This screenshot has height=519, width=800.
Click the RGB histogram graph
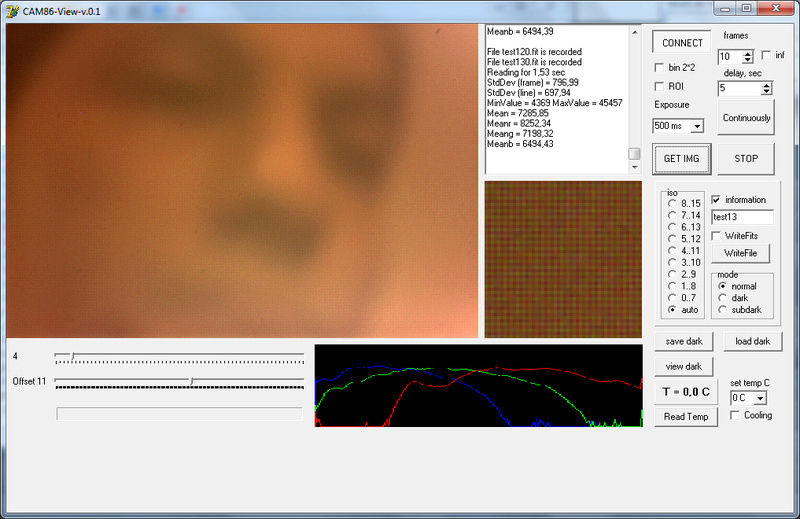(479, 386)
